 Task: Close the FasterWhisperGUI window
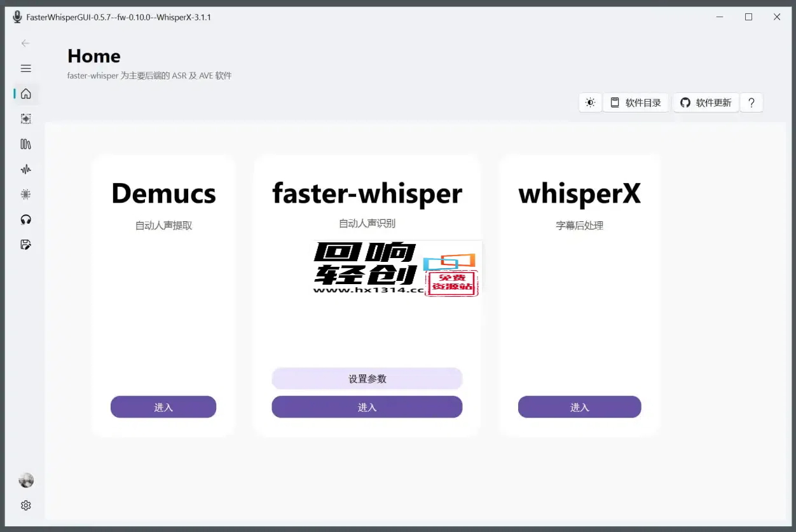pos(777,17)
